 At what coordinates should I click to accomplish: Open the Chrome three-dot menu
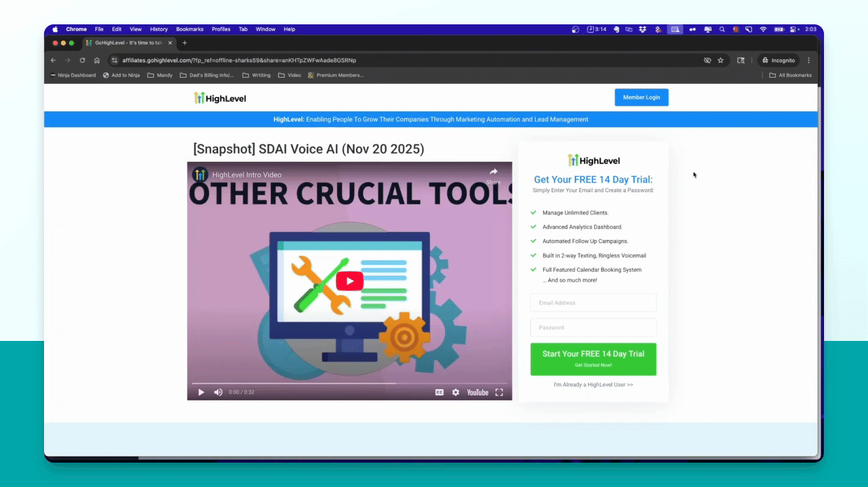(x=808, y=60)
